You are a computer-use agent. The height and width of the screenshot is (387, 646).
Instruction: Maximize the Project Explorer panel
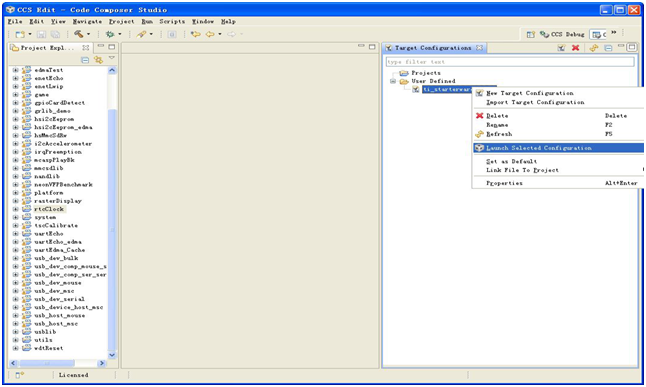click(112, 47)
